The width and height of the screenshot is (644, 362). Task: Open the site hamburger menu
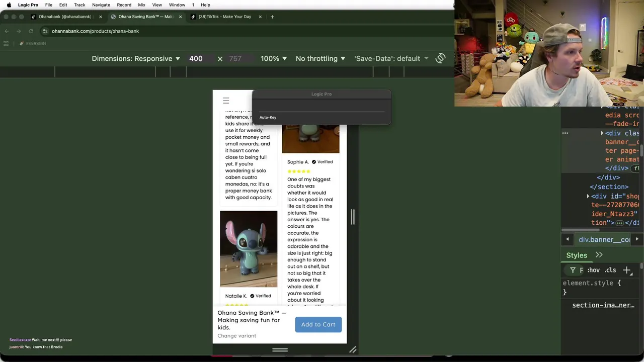tap(226, 101)
